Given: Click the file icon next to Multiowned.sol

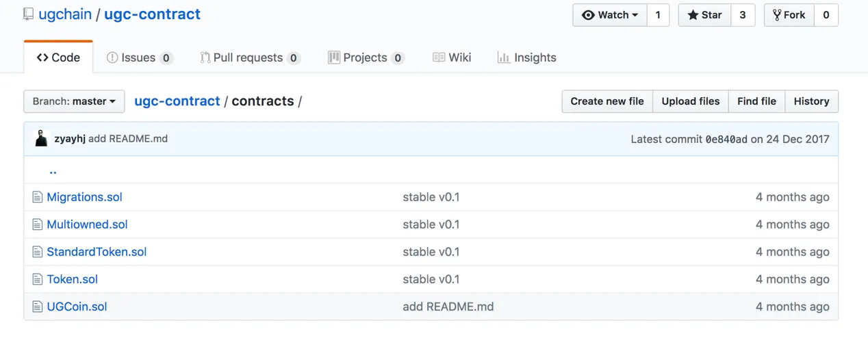Looking at the screenshot, I should click(x=38, y=224).
